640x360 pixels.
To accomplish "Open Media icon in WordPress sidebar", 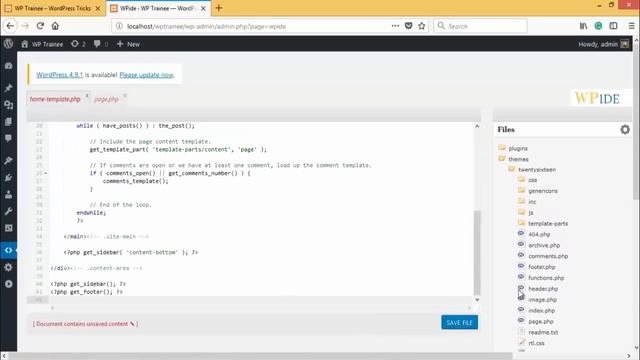I will point(9,105).
